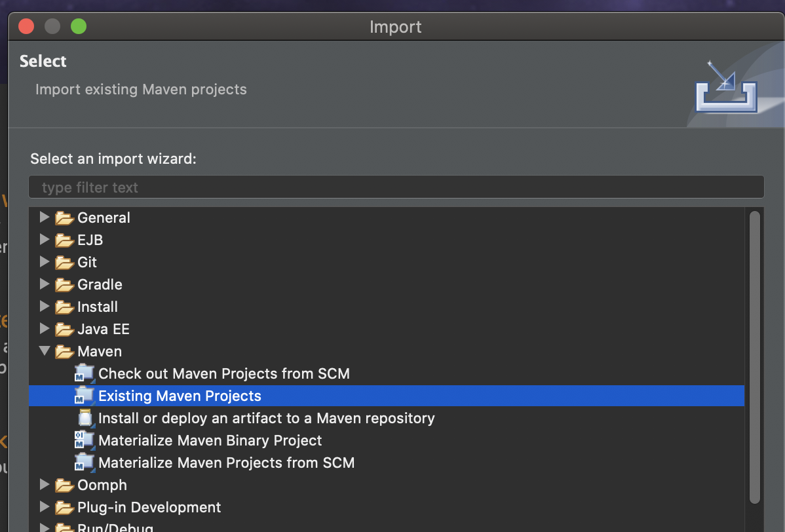Image resolution: width=785 pixels, height=532 pixels.
Task: Click the Git folder icon
Action: [64, 262]
